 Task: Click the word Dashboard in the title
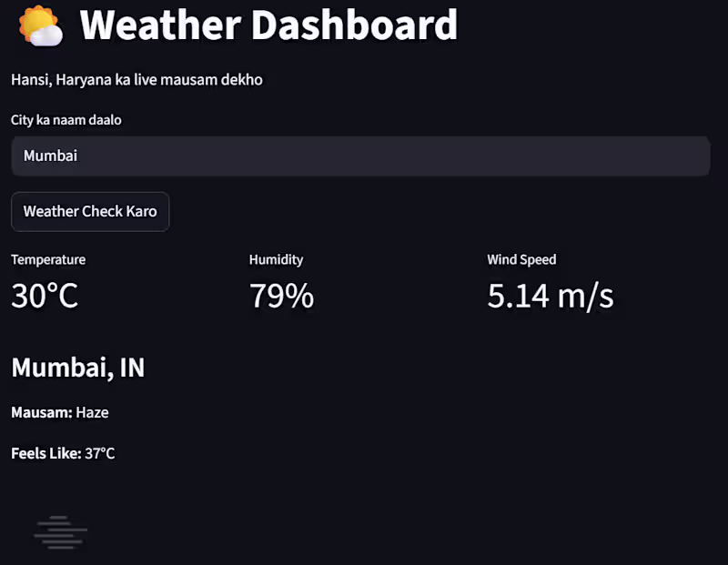pyautogui.click(x=354, y=25)
